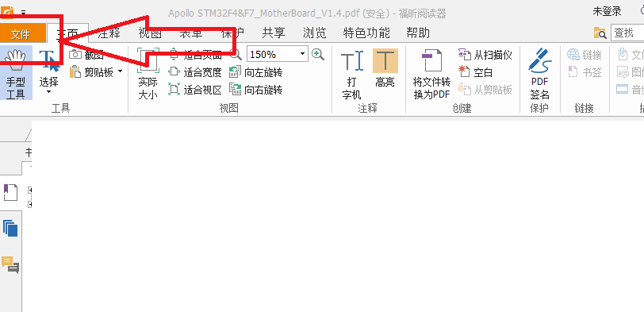Create PDF 从扫描仪 from scanner
Viewport: 644px width, 312px height.
click(485, 54)
